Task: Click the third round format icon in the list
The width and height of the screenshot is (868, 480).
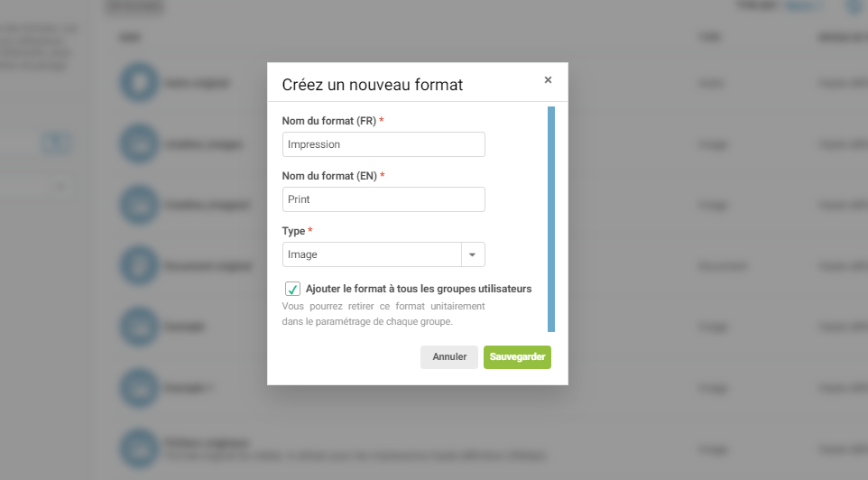Action: (x=139, y=205)
